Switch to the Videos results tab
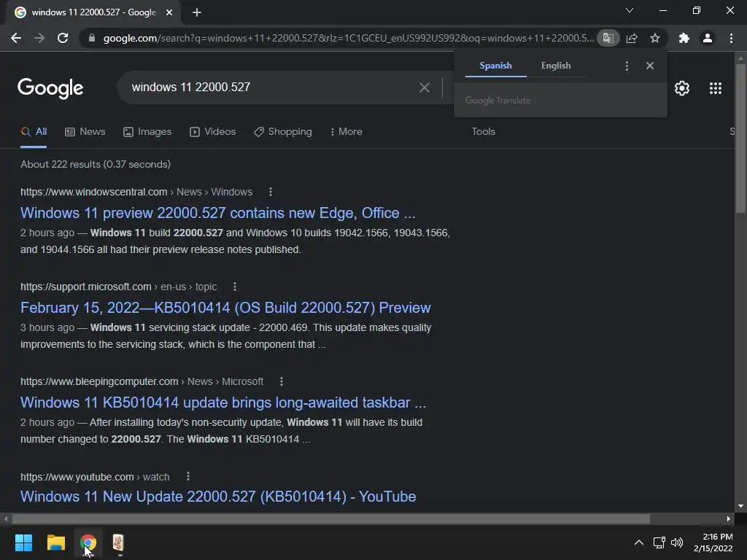Viewport: 747px width, 560px height. [x=212, y=132]
